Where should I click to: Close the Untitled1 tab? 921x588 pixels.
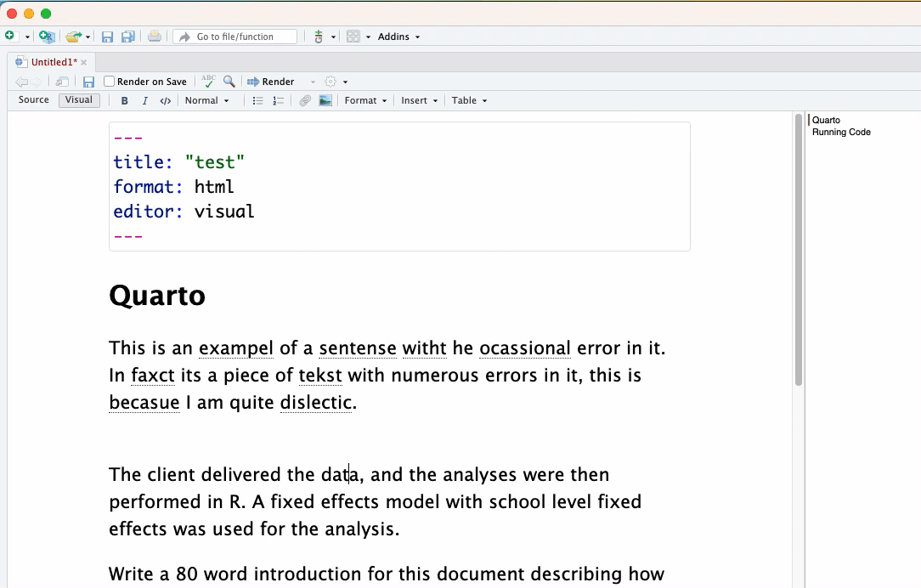point(84,62)
